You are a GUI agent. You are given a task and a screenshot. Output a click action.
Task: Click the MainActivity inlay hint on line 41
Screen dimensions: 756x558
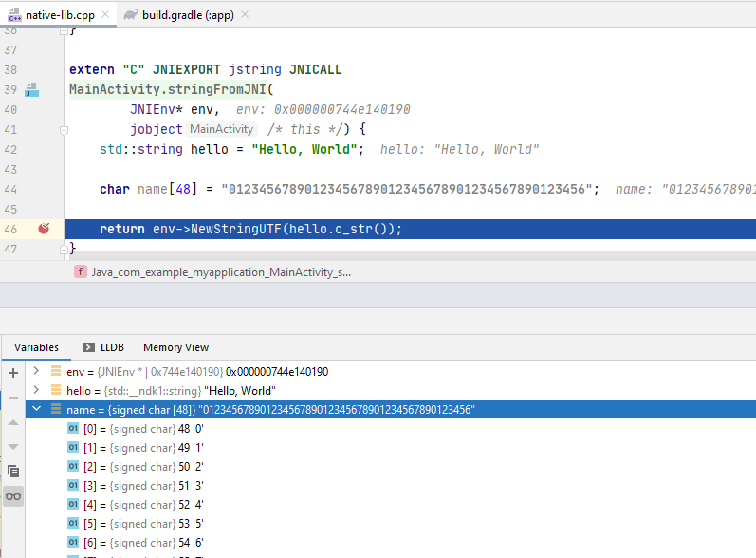coord(221,129)
